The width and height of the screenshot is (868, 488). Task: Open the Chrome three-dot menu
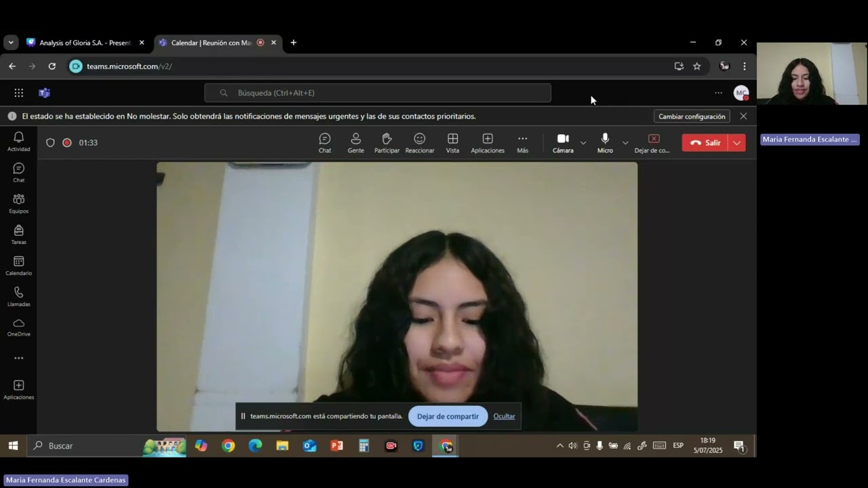tap(745, 66)
